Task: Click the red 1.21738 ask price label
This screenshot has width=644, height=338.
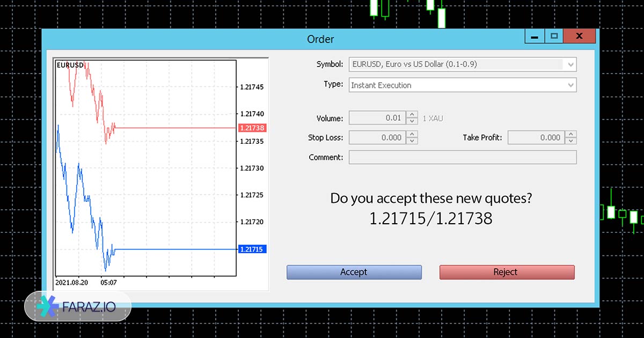Action: 252,128
